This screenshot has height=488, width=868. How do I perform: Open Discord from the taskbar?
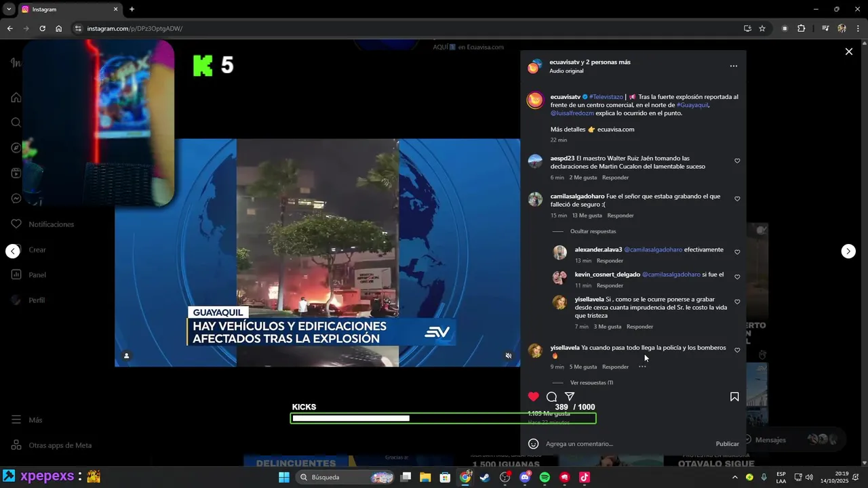pyautogui.click(x=525, y=477)
